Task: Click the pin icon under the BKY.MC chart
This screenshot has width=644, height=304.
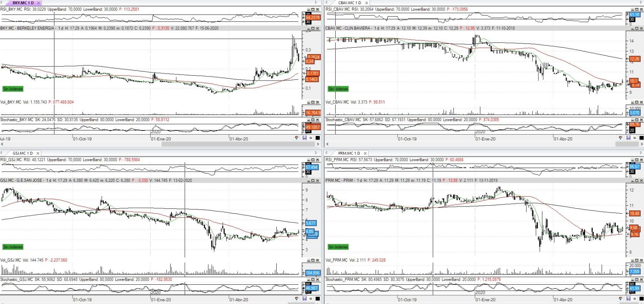Action: click(x=311, y=138)
